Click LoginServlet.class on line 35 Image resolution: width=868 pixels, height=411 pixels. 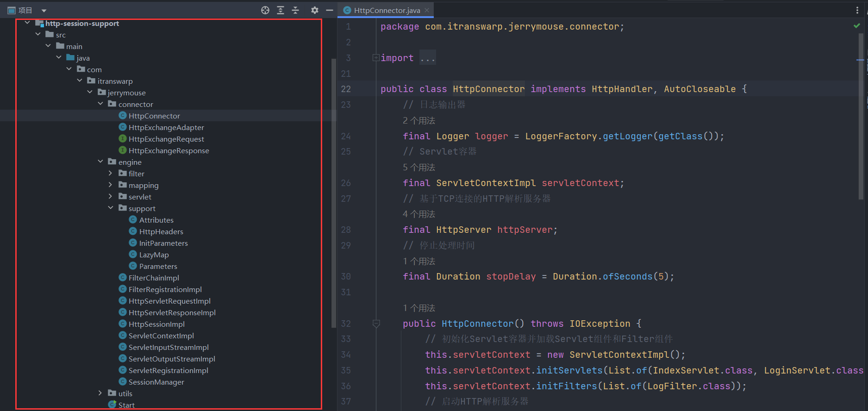(813, 370)
